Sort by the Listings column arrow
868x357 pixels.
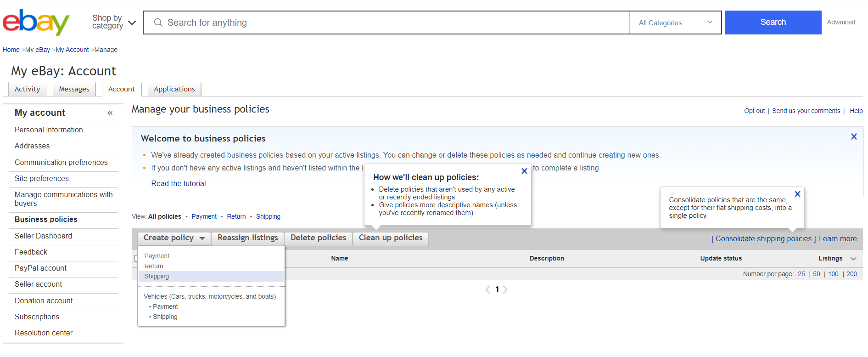tap(853, 259)
